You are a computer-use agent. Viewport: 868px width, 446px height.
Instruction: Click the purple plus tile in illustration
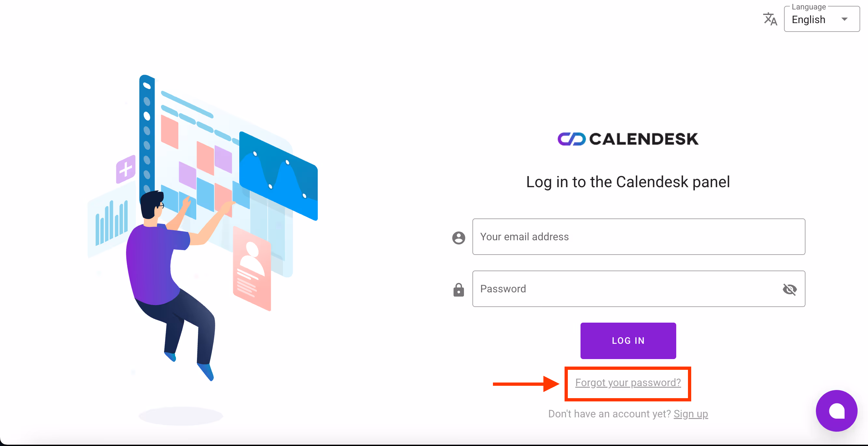(126, 169)
